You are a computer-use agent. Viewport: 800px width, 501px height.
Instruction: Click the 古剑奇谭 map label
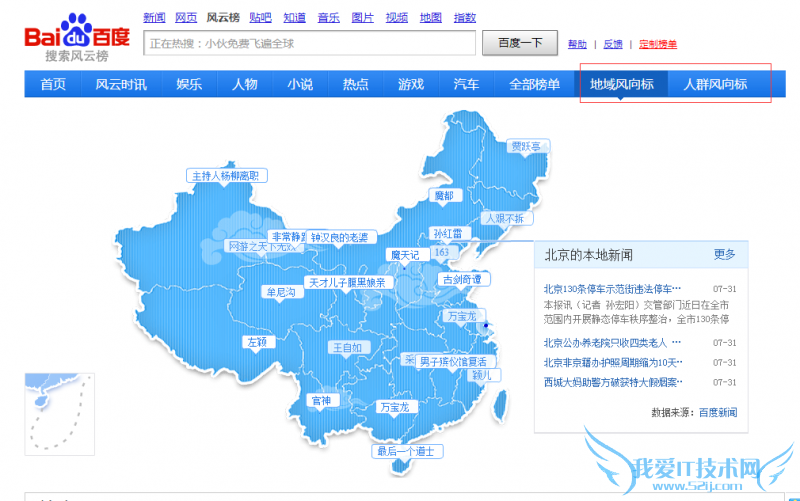click(463, 280)
